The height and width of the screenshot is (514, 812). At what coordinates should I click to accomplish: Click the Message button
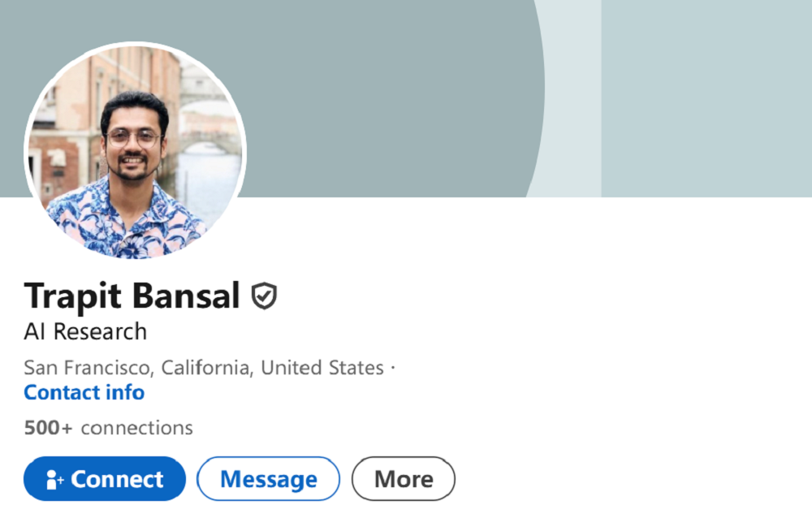tap(268, 479)
